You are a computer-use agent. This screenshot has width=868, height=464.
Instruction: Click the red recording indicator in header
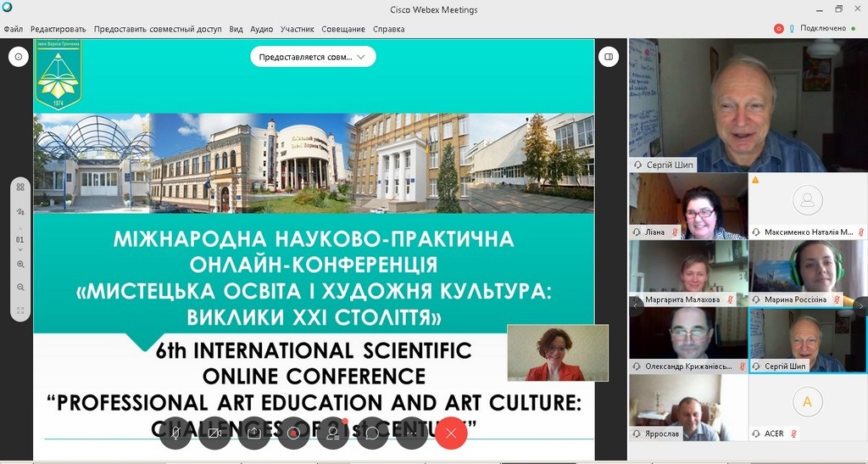pos(779,28)
